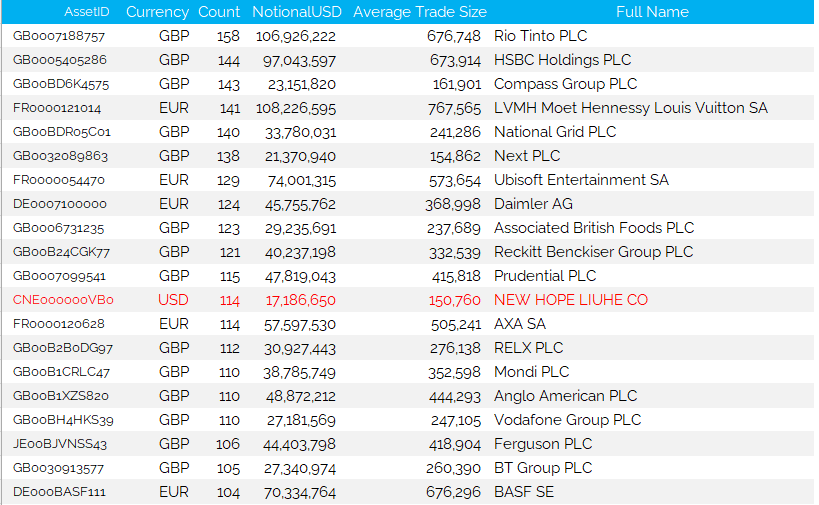
Task: Click average trade size 415,818
Action: pyautogui.click(x=456, y=277)
